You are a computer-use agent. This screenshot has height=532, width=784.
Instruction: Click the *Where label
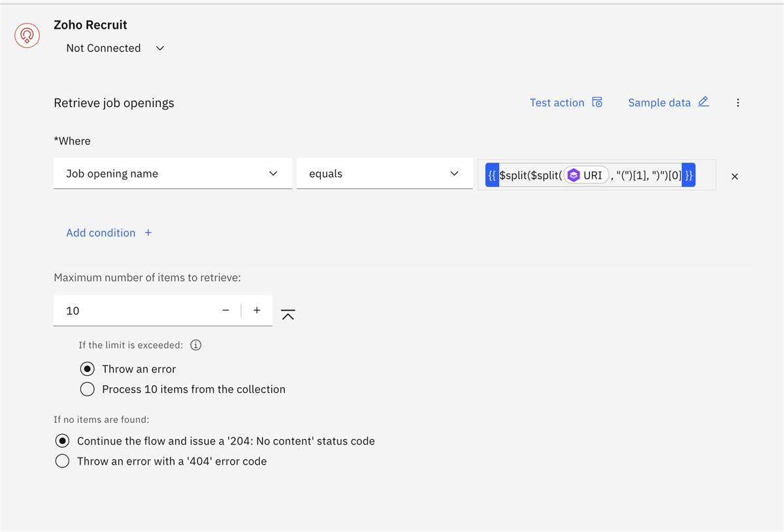72,141
